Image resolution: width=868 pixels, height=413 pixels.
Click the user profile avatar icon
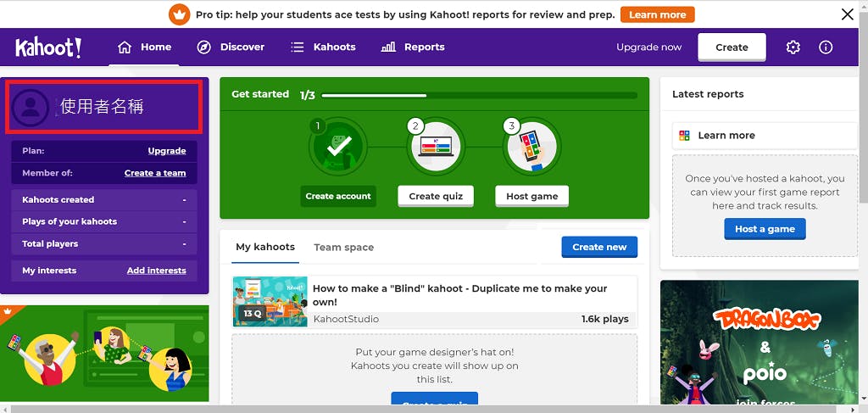pyautogui.click(x=31, y=106)
